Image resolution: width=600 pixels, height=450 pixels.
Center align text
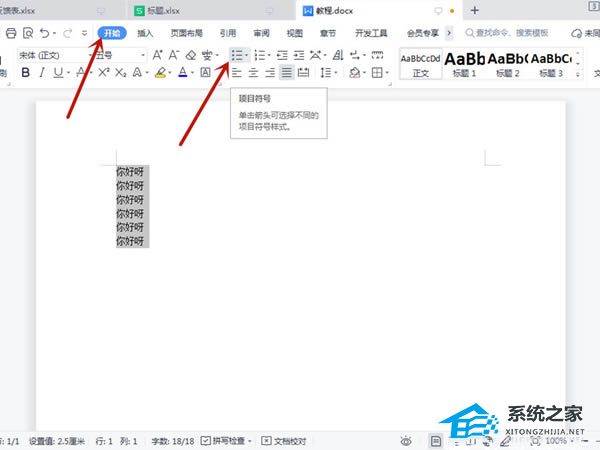tap(253, 72)
